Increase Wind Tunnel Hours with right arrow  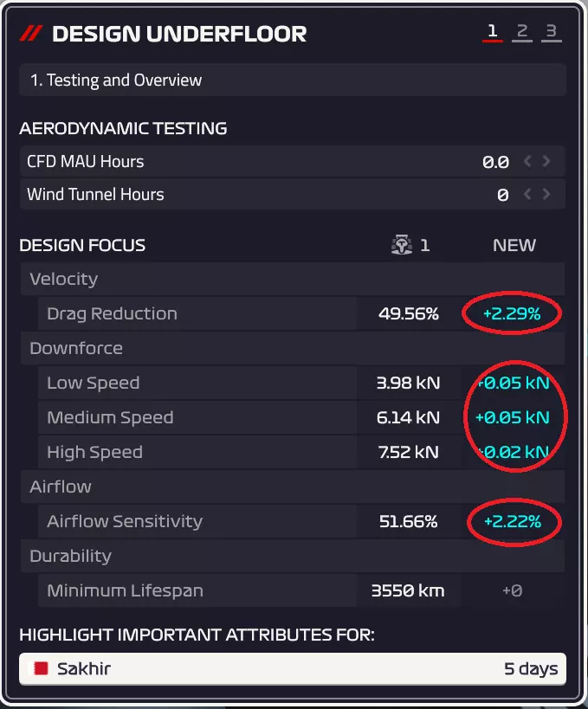[546, 194]
